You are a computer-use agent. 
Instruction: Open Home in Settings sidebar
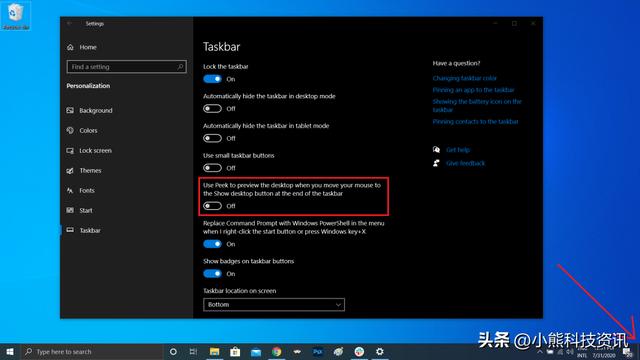(x=88, y=47)
